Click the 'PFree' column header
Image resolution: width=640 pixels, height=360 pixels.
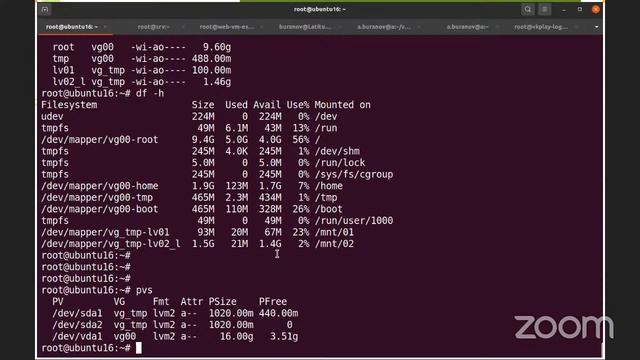[273, 302]
